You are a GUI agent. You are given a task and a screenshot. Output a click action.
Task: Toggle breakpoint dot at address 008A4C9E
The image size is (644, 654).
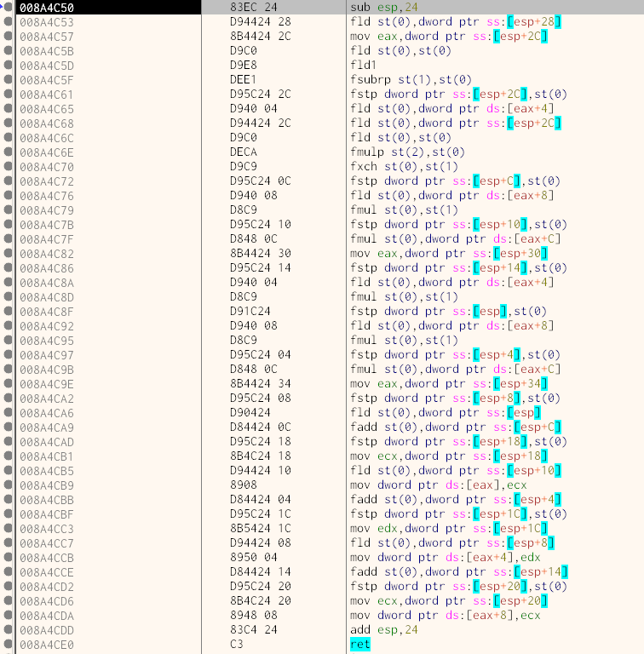(x=8, y=383)
